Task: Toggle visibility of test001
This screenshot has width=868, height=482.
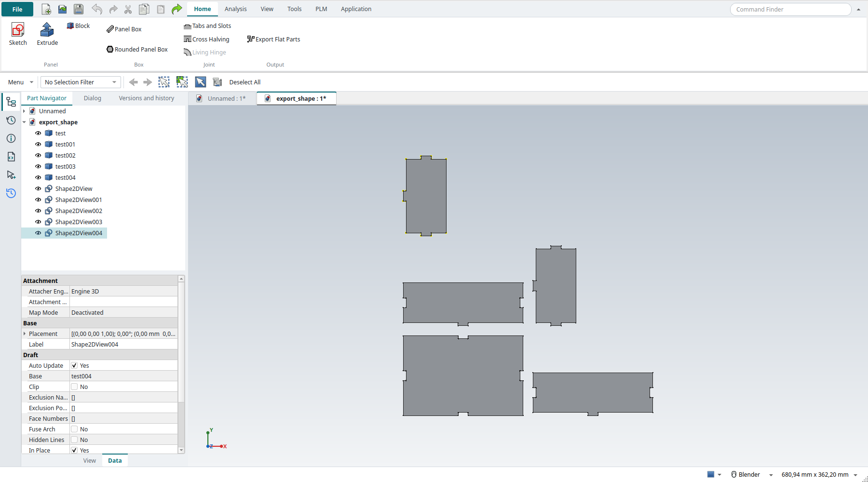Action: pyautogui.click(x=38, y=145)
